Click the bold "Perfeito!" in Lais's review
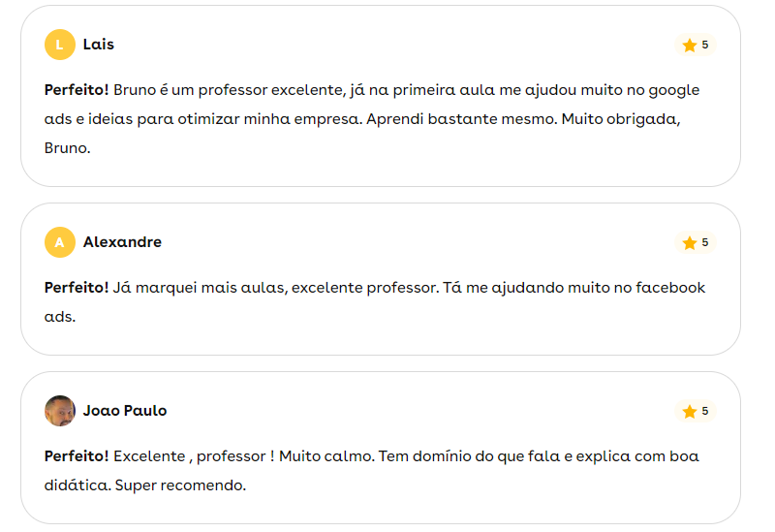 click(77, 90)
